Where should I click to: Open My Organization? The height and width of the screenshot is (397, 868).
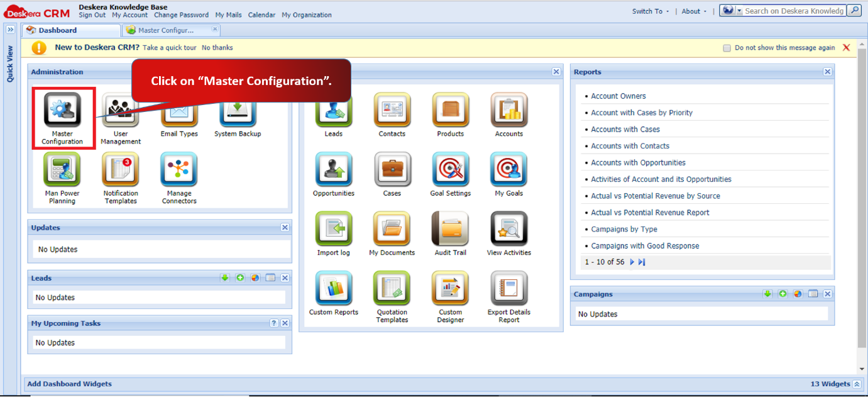(x=307, y=15)
